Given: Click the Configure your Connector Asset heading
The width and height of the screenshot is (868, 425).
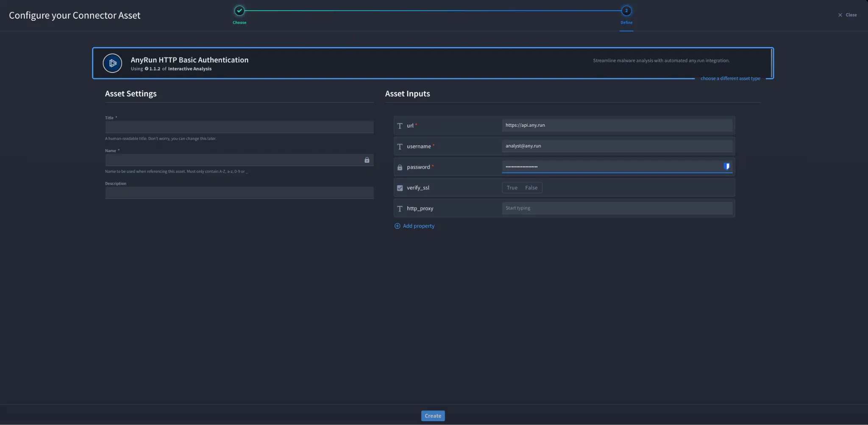Looking at the screenshot, I should 75,15.
